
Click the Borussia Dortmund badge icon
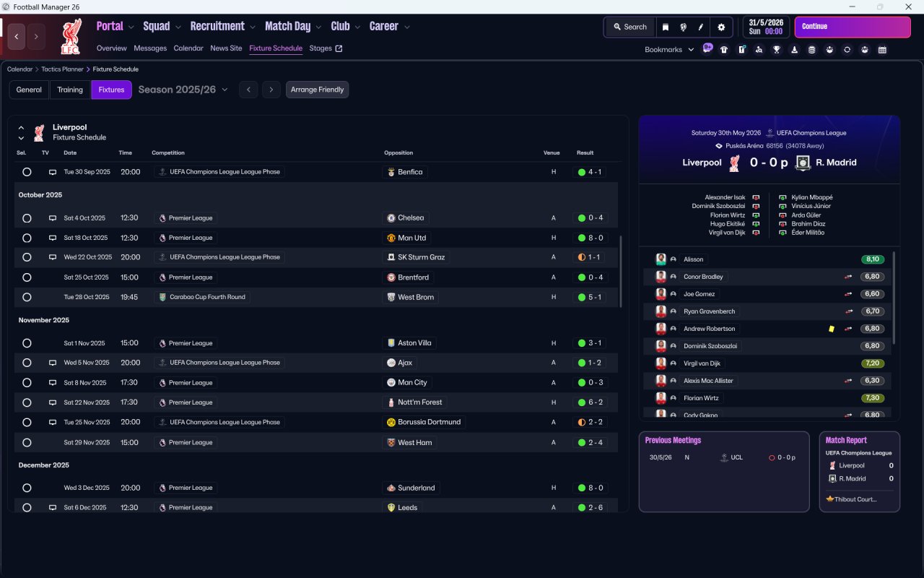(391, 423)
